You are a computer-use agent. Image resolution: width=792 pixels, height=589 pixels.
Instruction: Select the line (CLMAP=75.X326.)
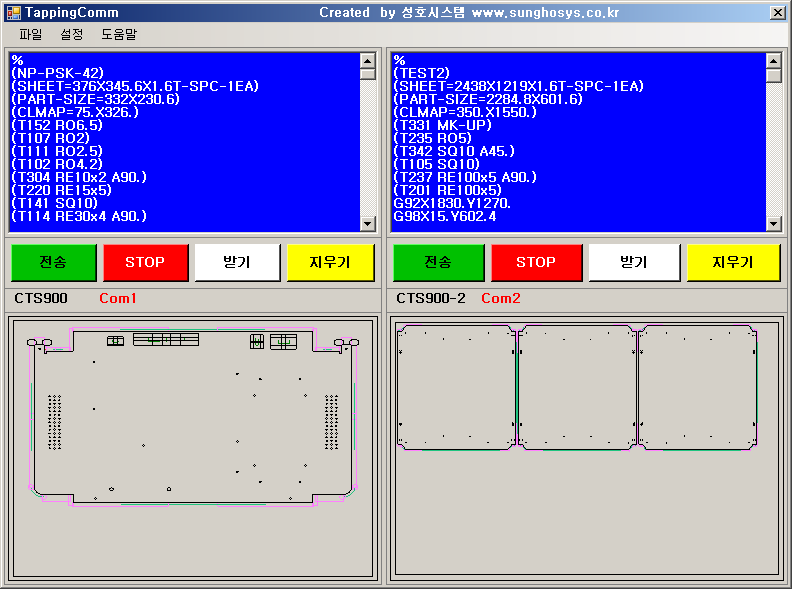tap(75, 112)
